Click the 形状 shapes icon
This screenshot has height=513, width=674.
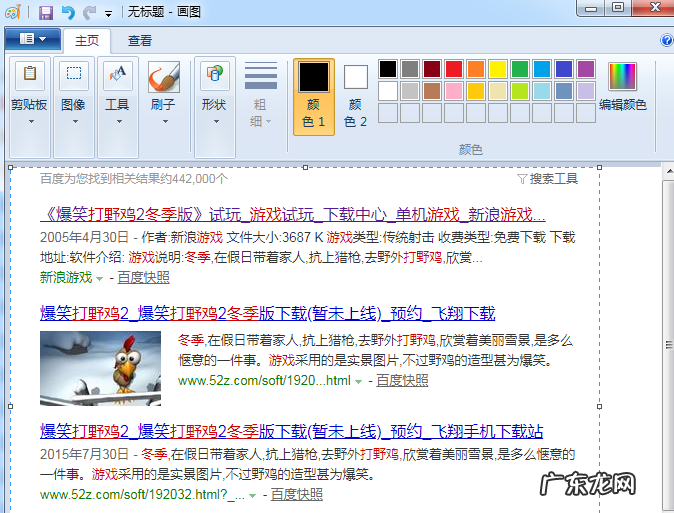point(214,75)
